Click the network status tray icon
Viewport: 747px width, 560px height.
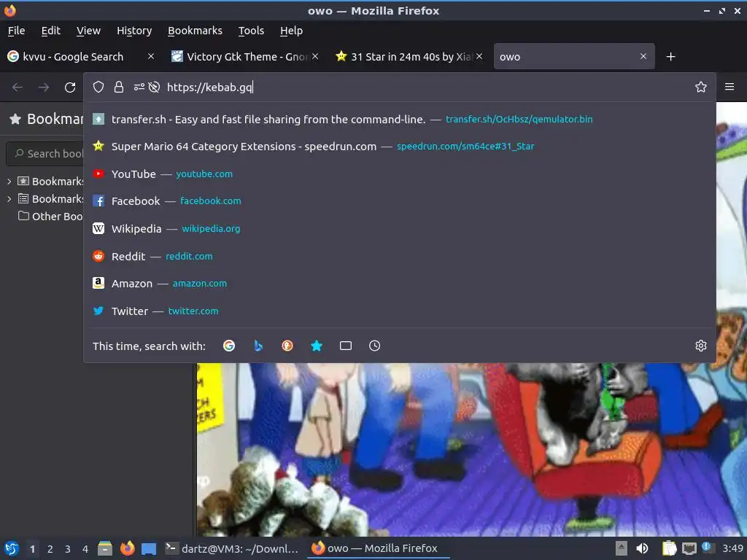coord(689,548)
